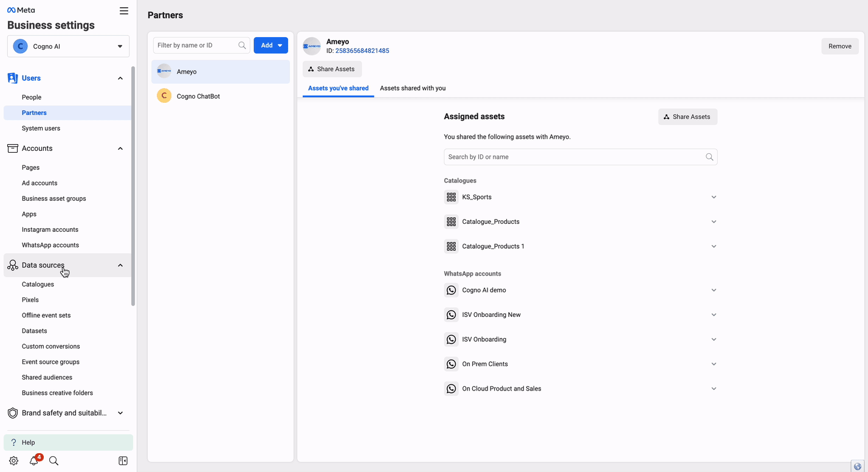Image resolution: width=868 pixels, height=472 pixels.
Task: Click the Meta logo
Action: point(21,10)
